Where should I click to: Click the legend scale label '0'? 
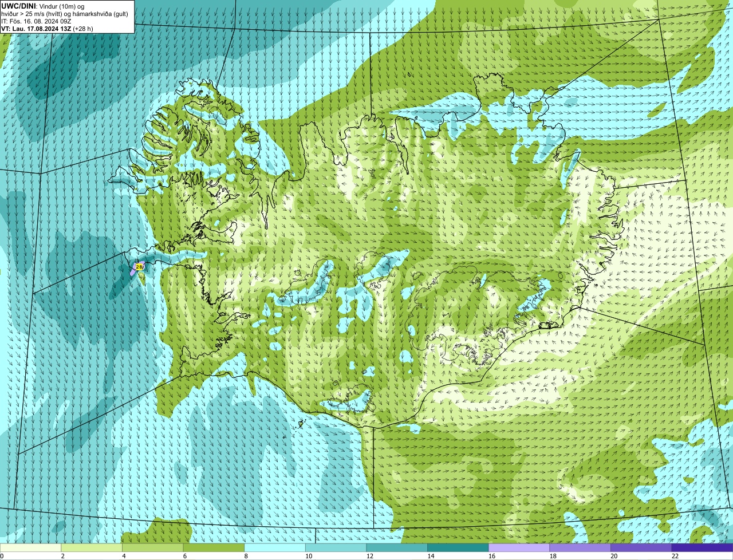coord(2,556)
